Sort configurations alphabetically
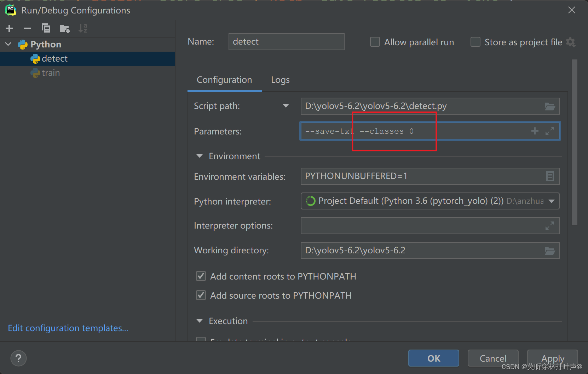This screenshot has width=588, height=374. coord(83,28)
